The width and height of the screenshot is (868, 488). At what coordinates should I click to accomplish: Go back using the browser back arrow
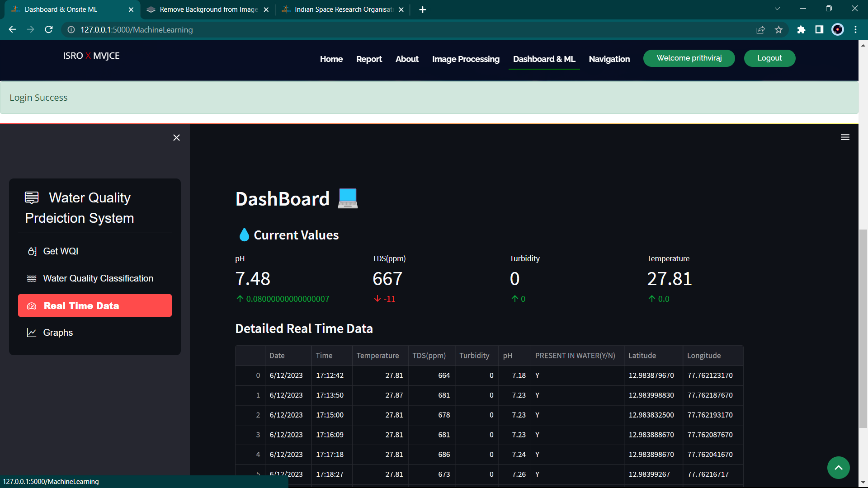[13, 29]
